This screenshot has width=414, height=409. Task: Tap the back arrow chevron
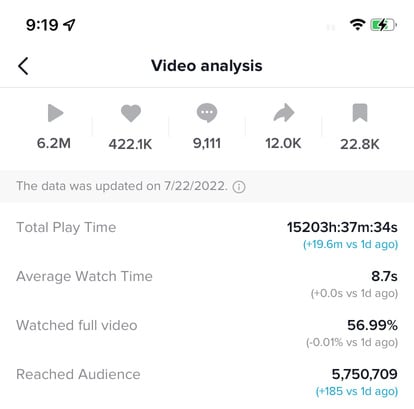[23, 66]
